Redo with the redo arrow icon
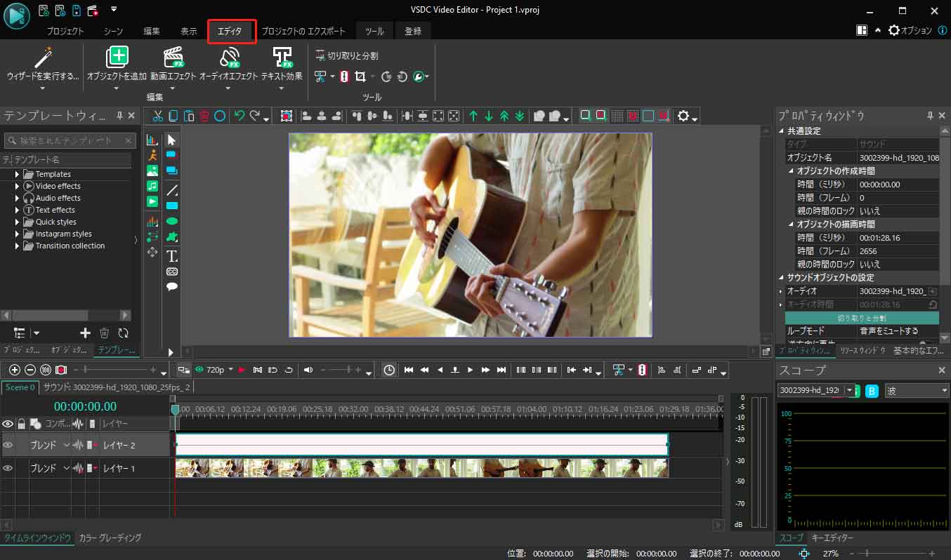Screen dimensions: 951x560 coord(256,116)
